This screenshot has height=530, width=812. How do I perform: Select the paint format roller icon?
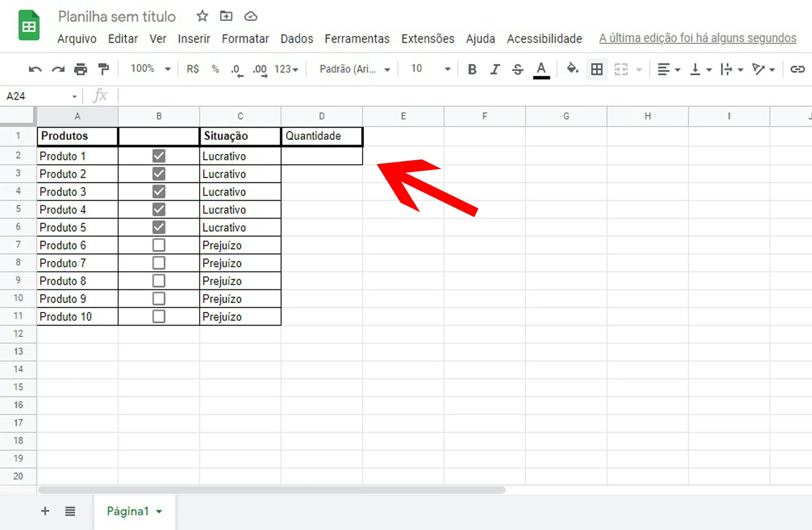click(x=103, y=69)
